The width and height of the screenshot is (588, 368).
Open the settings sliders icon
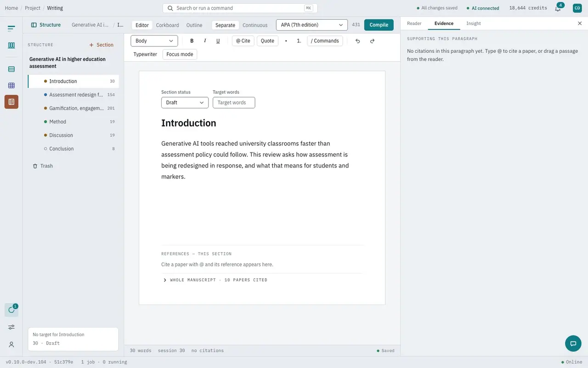11,327
